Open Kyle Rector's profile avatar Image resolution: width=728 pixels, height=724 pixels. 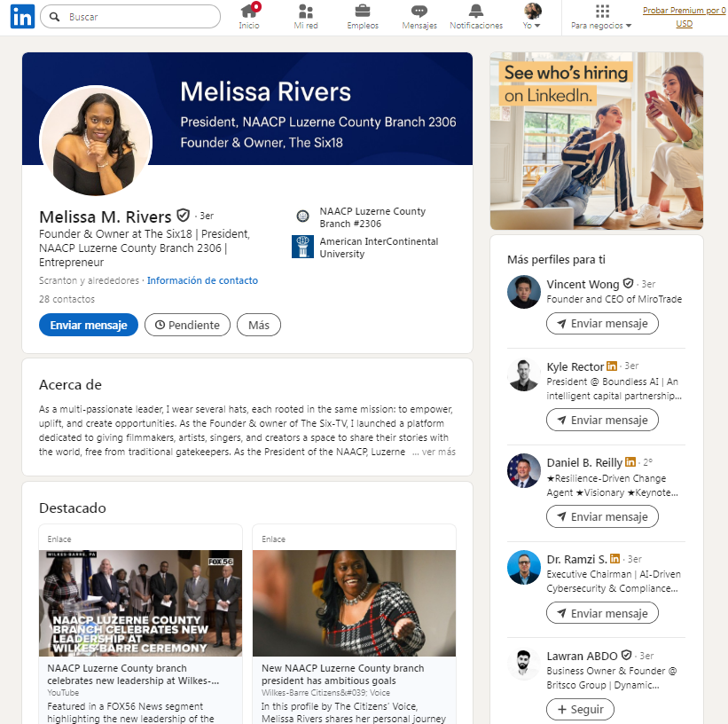pyautogui.click(x=524, y=374)
